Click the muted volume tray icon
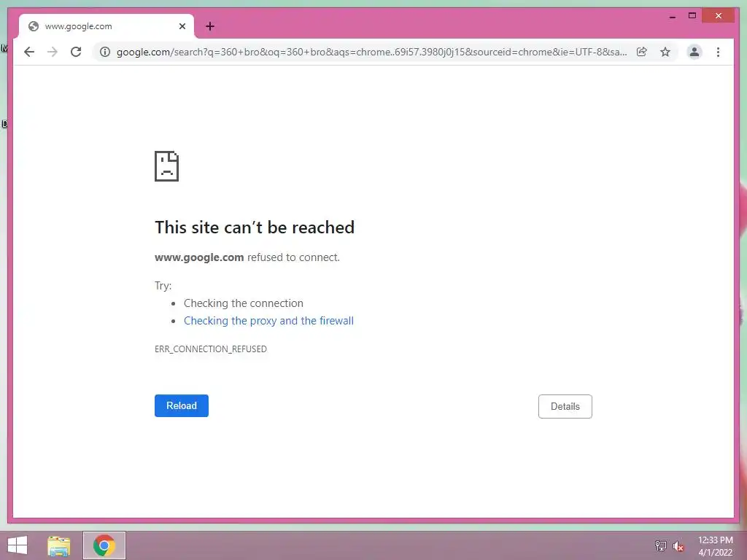Screen dimensions: 747x560 (x=678, y=546)
